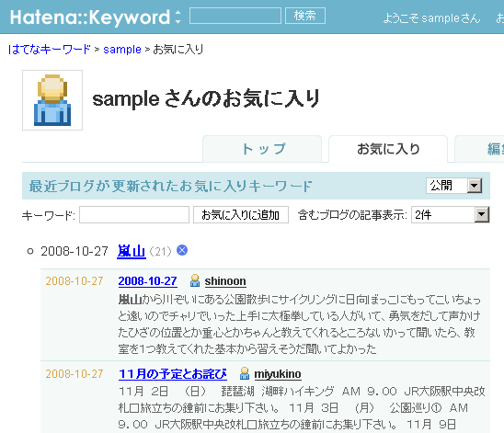This screenshot has height=433, width=504.
Task: Click the 検索 search button
Action: coord(305,16)
